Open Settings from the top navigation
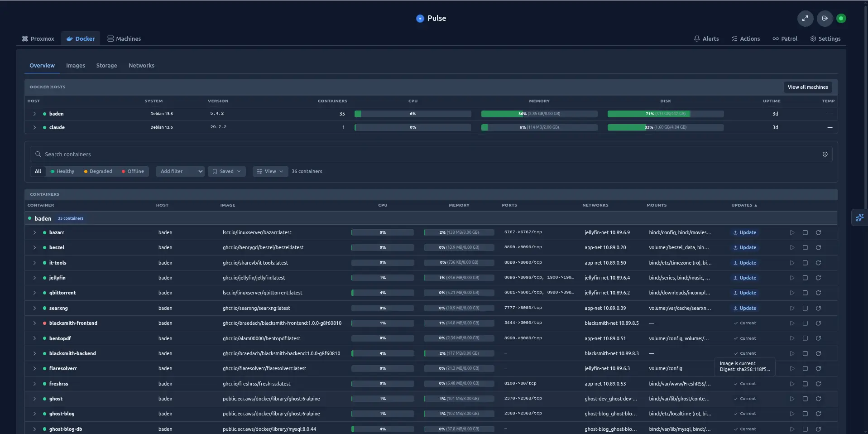868x434 pixels. (x=825, y=39)
